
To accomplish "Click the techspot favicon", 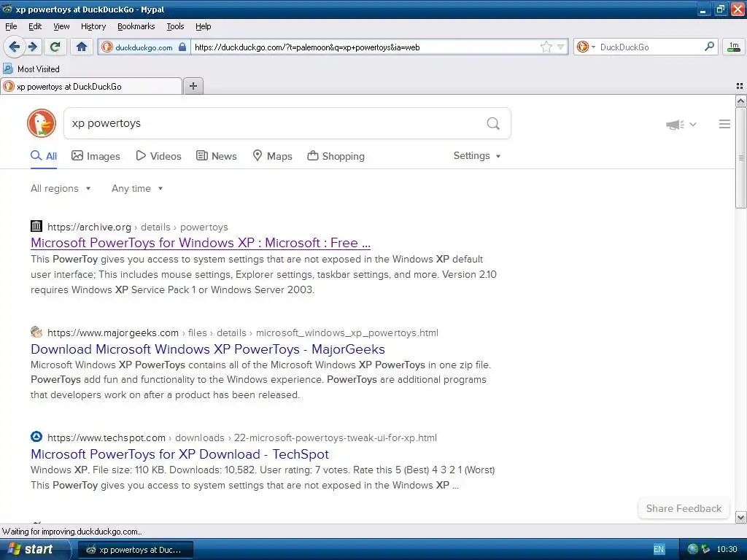I will point(36,437).
